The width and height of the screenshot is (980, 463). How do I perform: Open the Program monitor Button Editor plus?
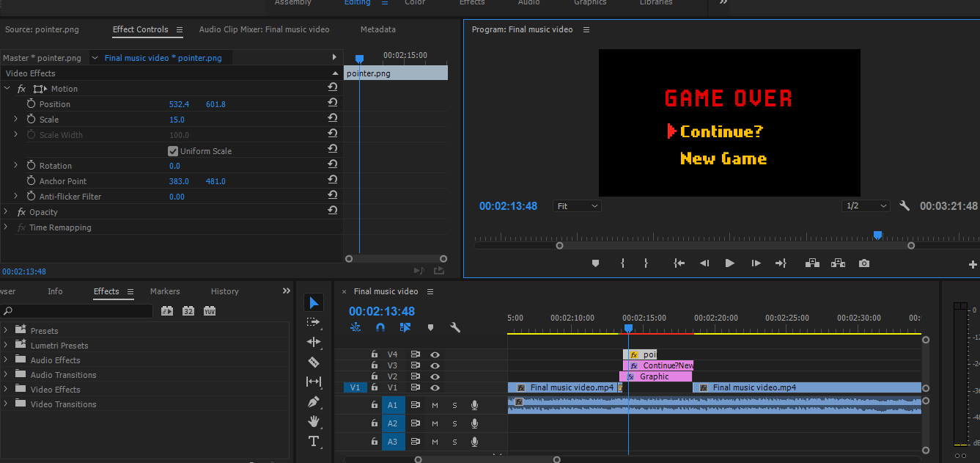pyautogui.click(x=973, y=264)
